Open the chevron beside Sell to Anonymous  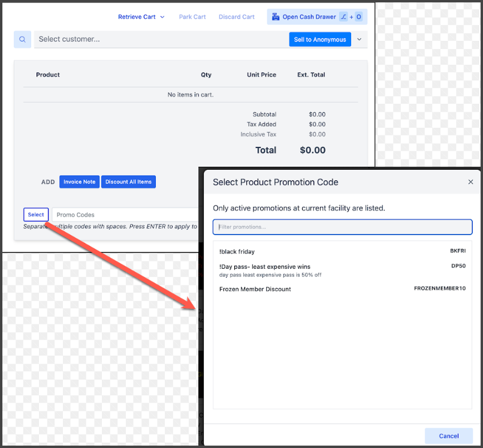[360, 40]
